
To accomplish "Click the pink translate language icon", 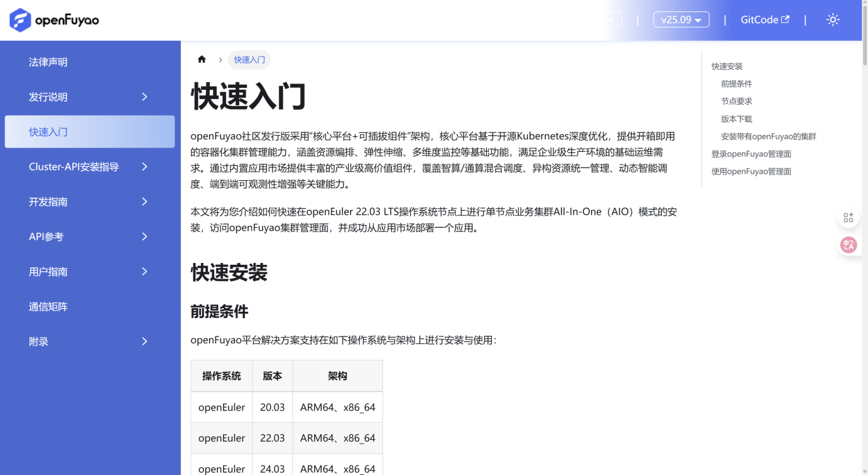I will [x=849, y=245].
